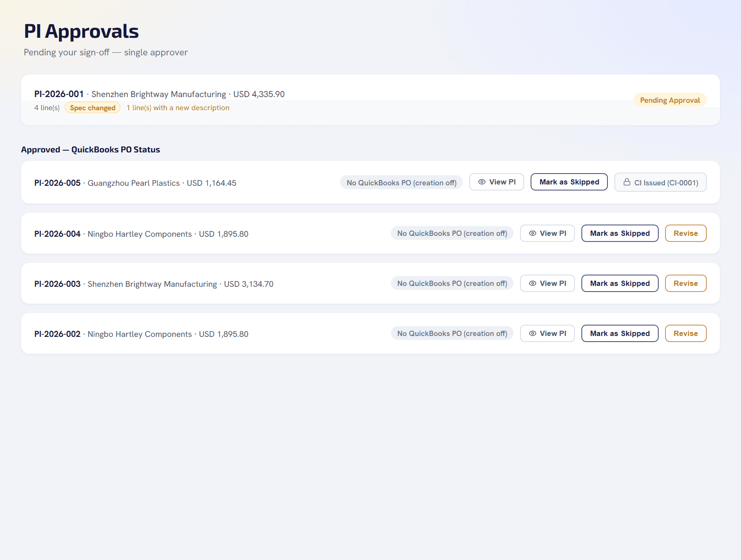Mark PI-2026-004 as Skipped

tap(620, 233)
